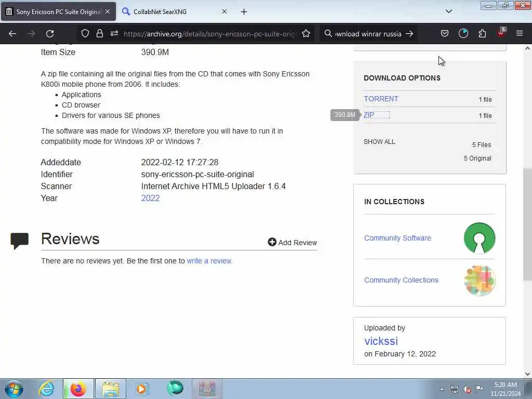Screen dimensions: 532x399
Task: Click the Addeddate value 2022-02-12 17:27:28
Action: click(x=180, y=162)
